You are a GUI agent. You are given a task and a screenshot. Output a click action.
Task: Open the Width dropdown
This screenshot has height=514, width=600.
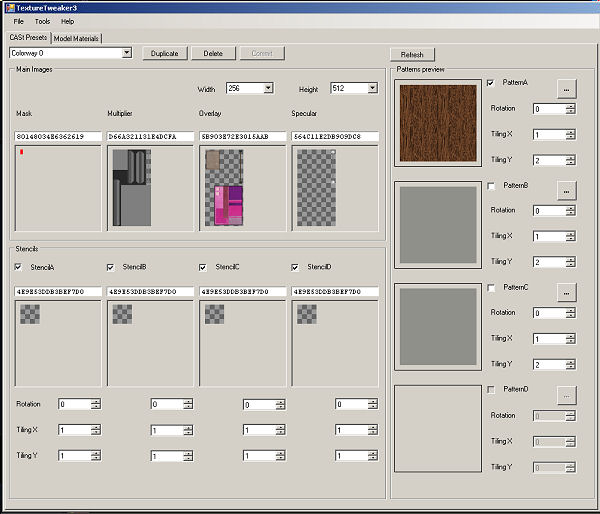tap(268, 88)
